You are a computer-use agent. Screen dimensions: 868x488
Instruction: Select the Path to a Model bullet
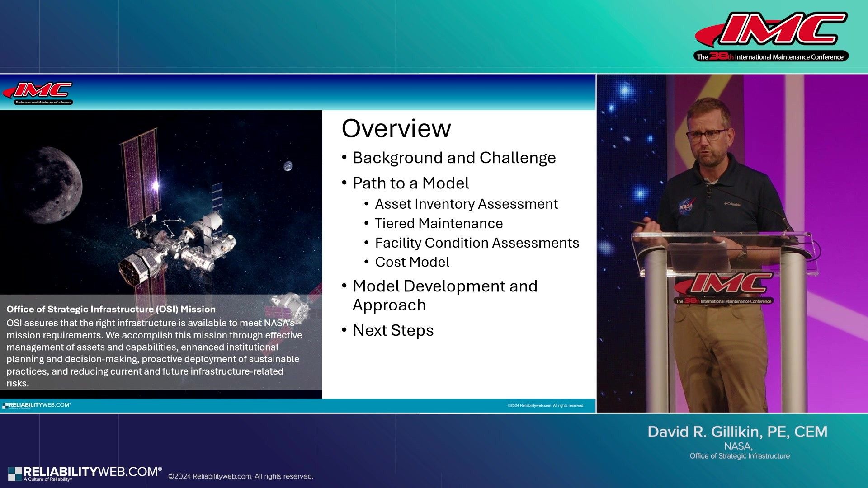410,183
